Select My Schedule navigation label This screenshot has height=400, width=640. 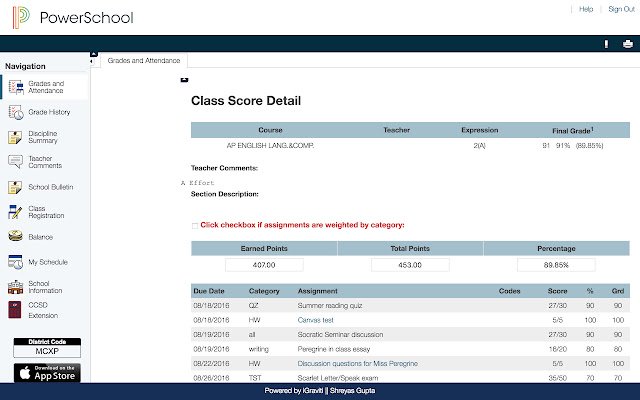click(48, 262)
